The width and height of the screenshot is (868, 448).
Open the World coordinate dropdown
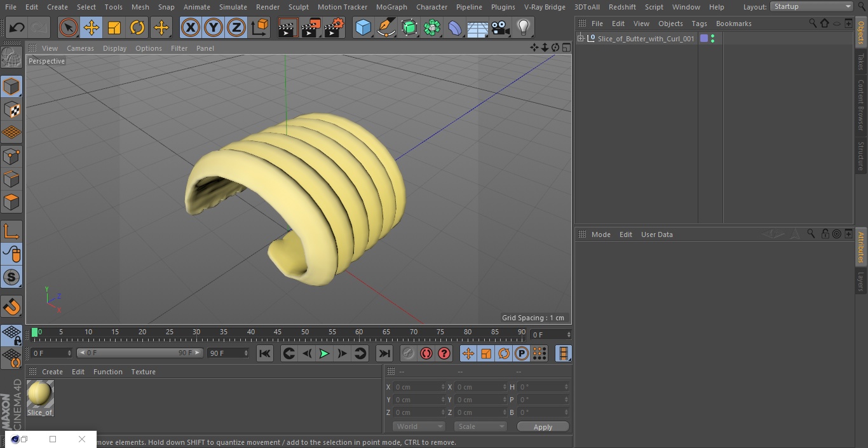pyautogui.click(x=419, y=426)
